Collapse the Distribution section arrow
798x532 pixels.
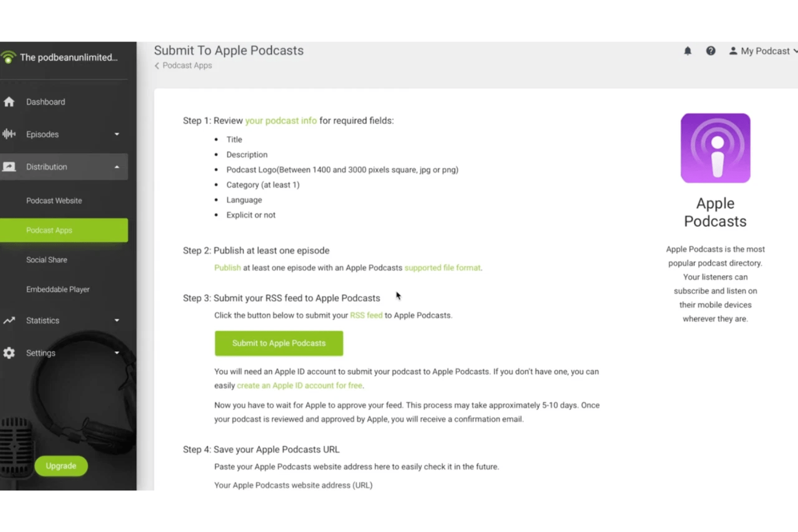point(117,167)
